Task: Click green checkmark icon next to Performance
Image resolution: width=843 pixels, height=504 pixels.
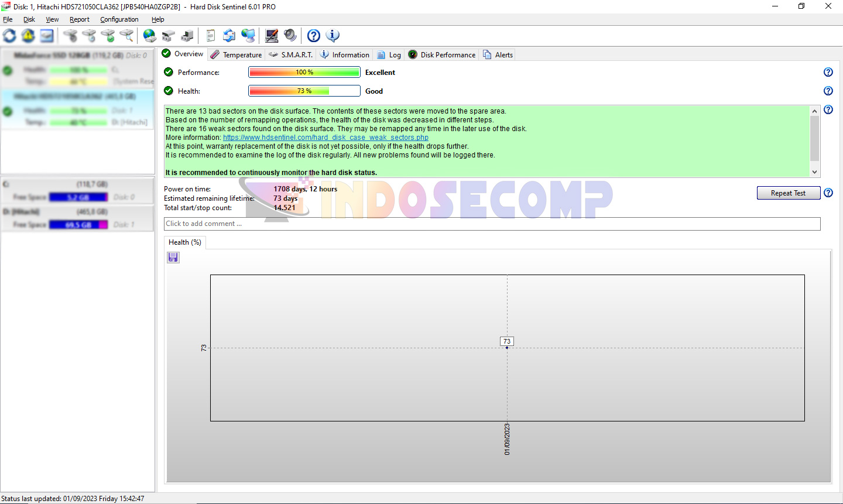Action: pos(169,72)
